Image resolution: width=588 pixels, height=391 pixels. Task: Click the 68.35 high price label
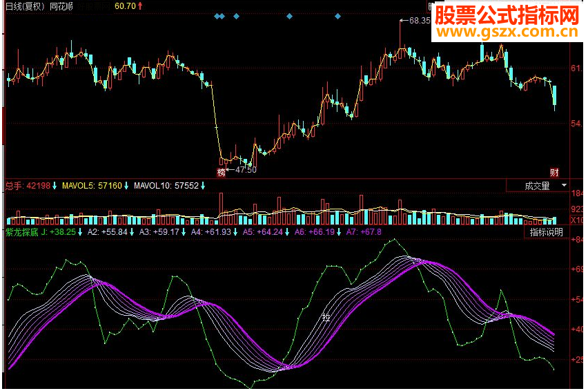tap(420, 21)
